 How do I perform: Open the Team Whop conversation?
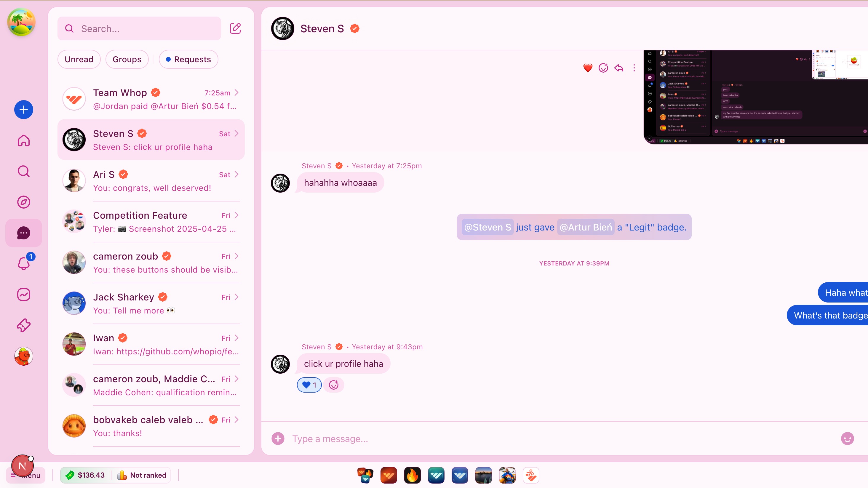click(x=151, y=99)
